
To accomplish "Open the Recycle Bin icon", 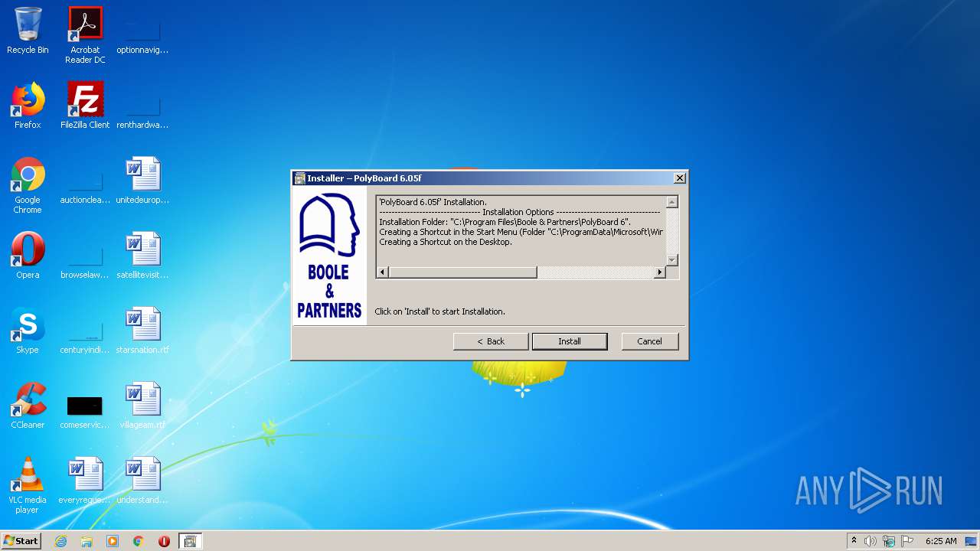I will (28, 31).
